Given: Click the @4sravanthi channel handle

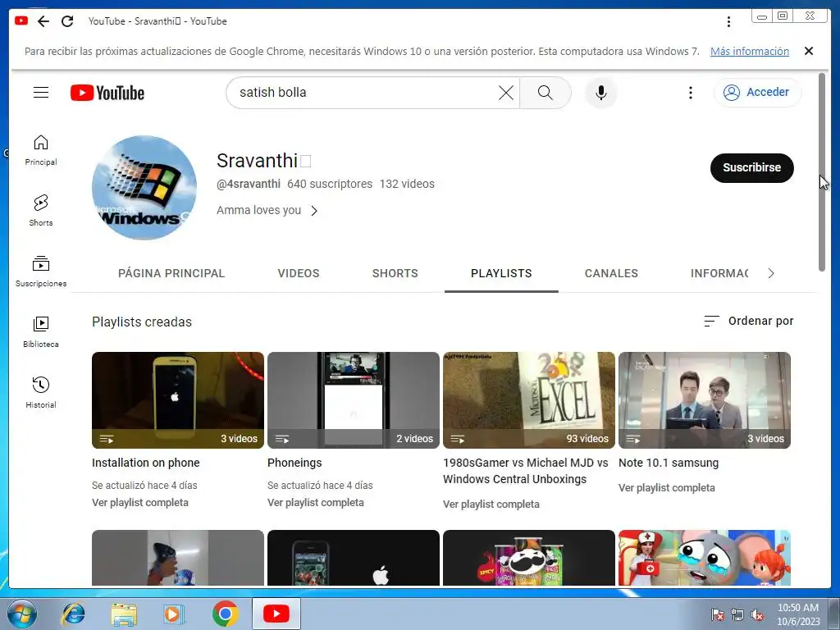Looking at the screenshot, I should pos(248,184).
